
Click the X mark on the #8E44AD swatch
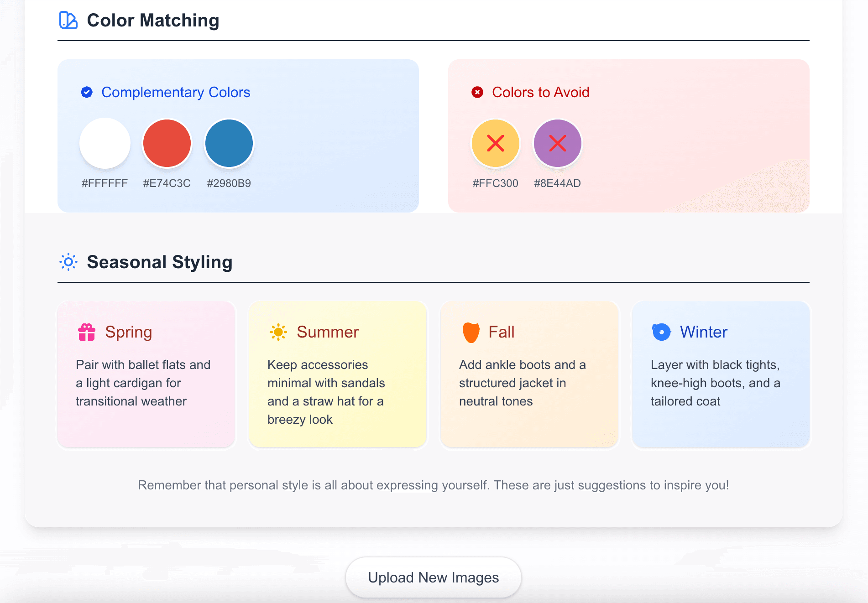(557, 143)
